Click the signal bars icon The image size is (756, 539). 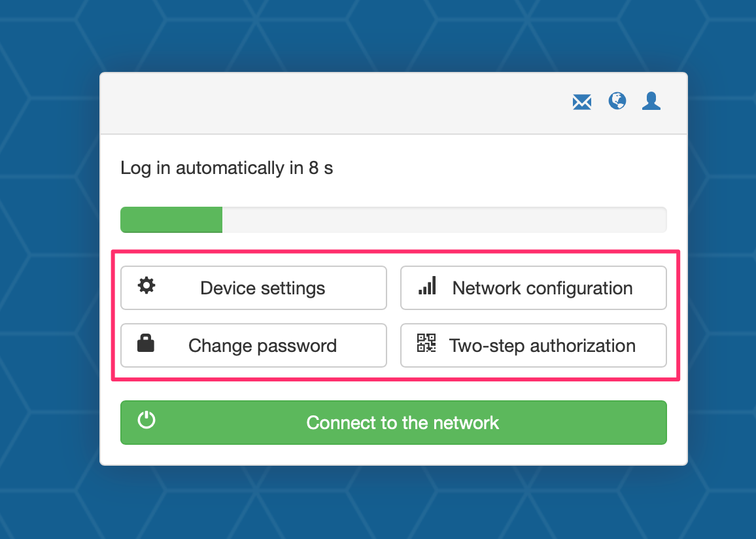[427, 285]
